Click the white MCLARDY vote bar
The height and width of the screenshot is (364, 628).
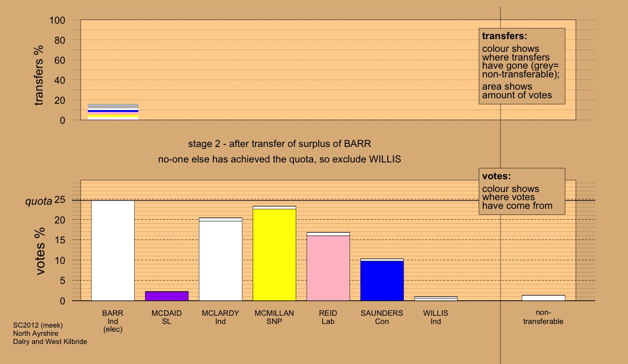click(221, 260)
